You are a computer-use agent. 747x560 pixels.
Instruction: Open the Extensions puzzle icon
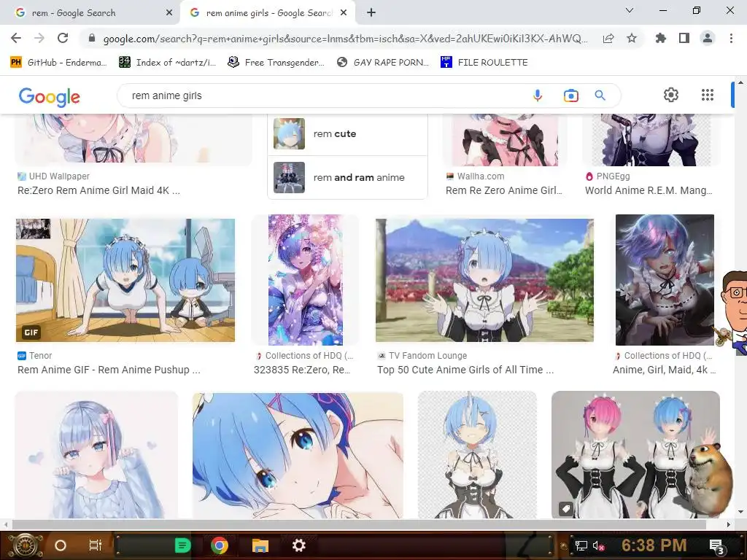tap(661, 38)
